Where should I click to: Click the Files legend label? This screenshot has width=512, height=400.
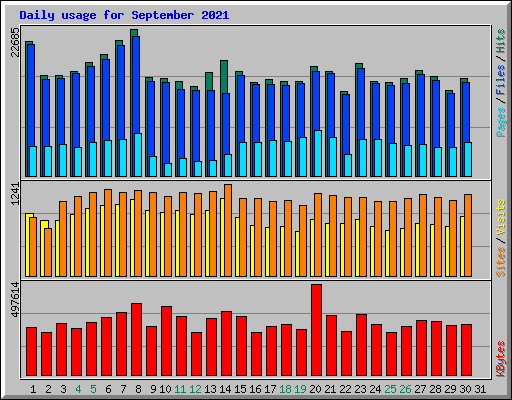(501, 80)
